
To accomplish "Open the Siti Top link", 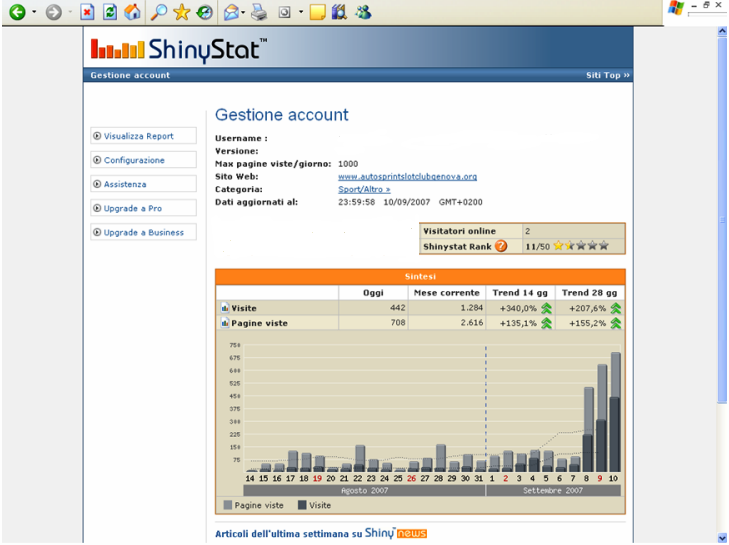I will (x=608, y=75).
